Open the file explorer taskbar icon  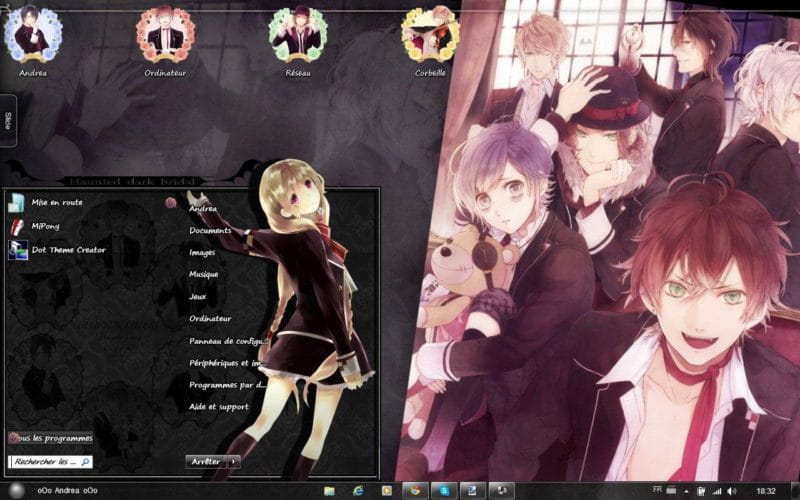click(x=329, y=490)
